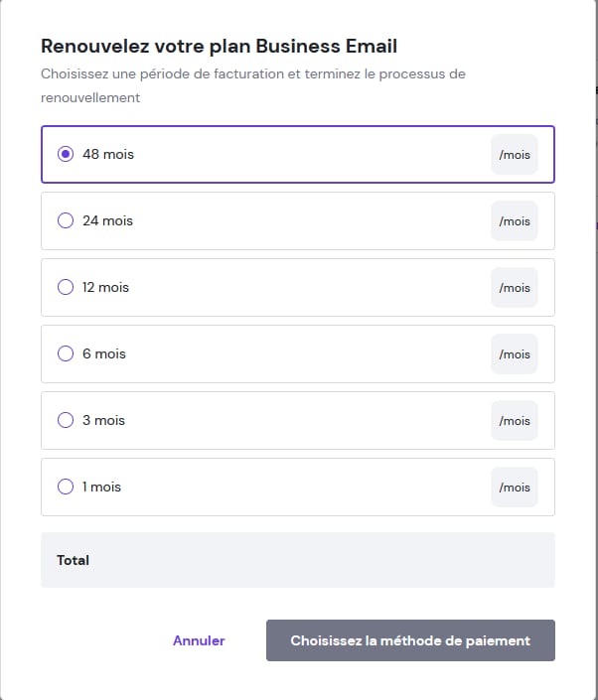Select the 48 mois radio button

[66, 154]
